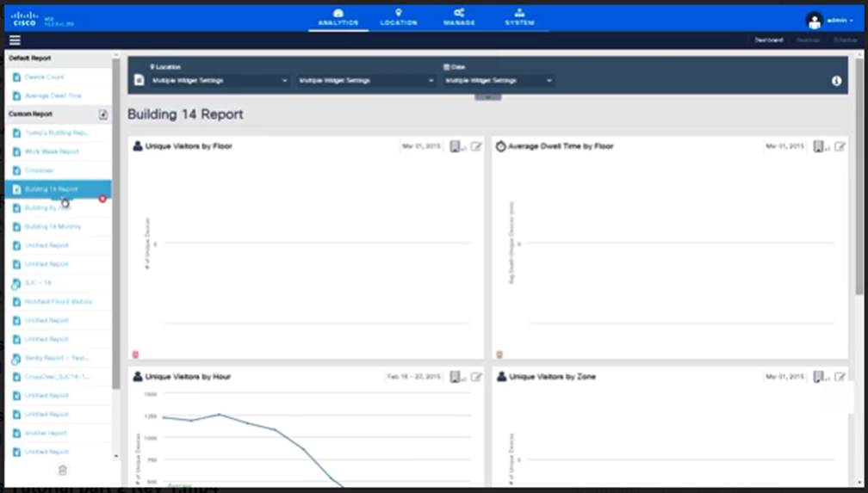Collapse the filter bar using the handle
This screenshot has height=493, width=868.
(x=487, y=97)
